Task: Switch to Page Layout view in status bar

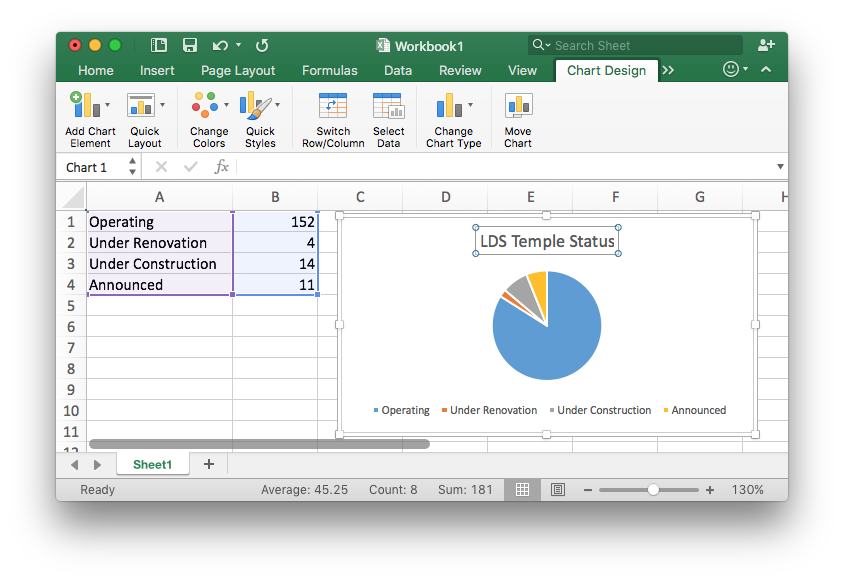Action: pos(557,490)
